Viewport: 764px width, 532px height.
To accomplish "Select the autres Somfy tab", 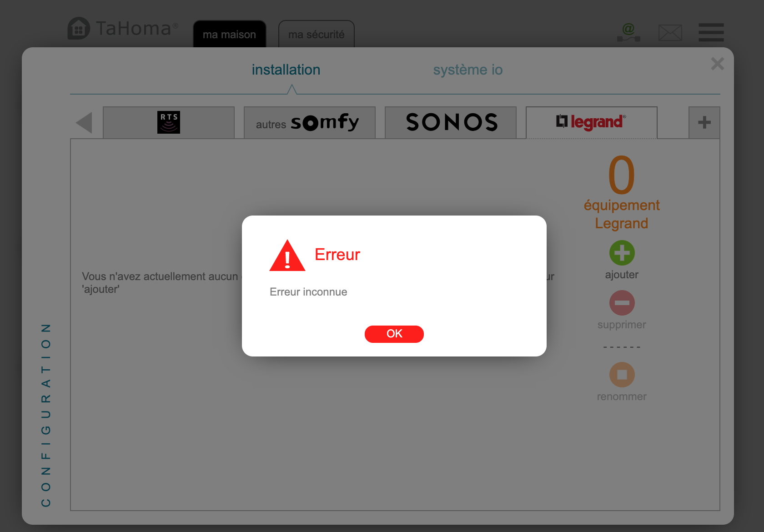I will [x=310, y=122].
